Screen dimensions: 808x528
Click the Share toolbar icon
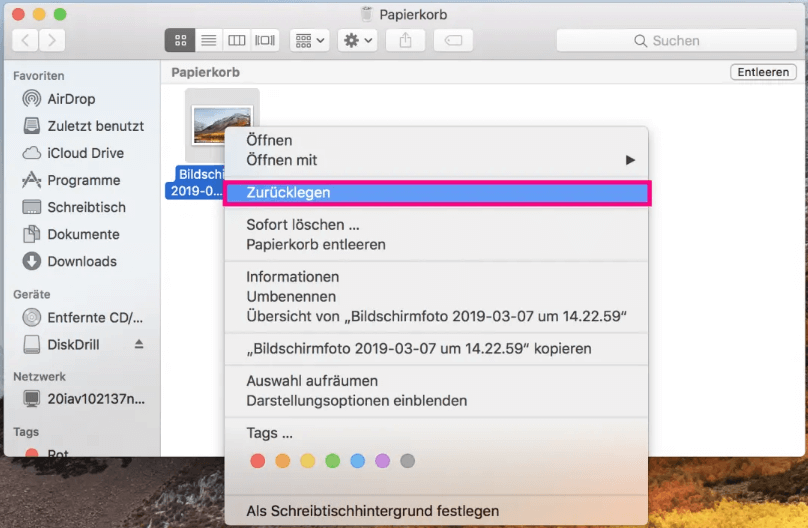coord(405,41)
